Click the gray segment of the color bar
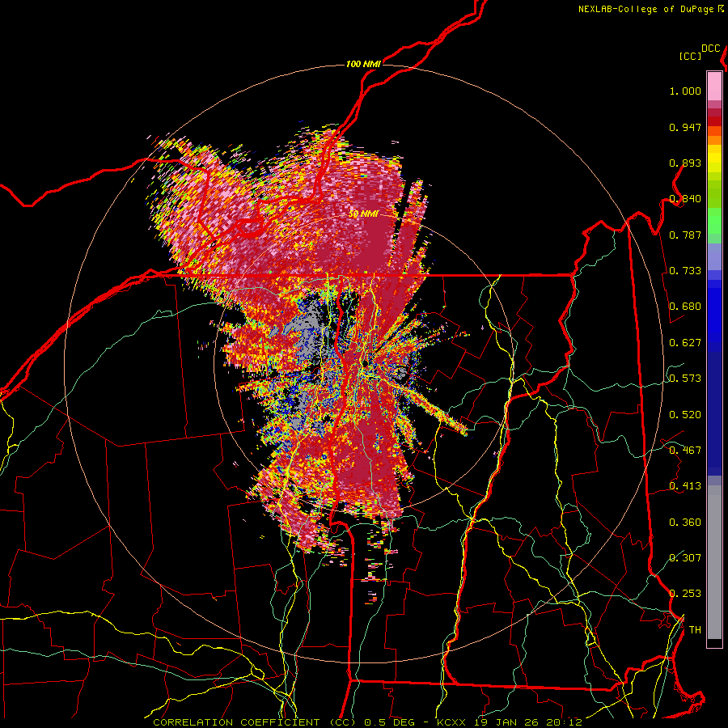The height and width of the screenshot is (728, 728). 714,562
